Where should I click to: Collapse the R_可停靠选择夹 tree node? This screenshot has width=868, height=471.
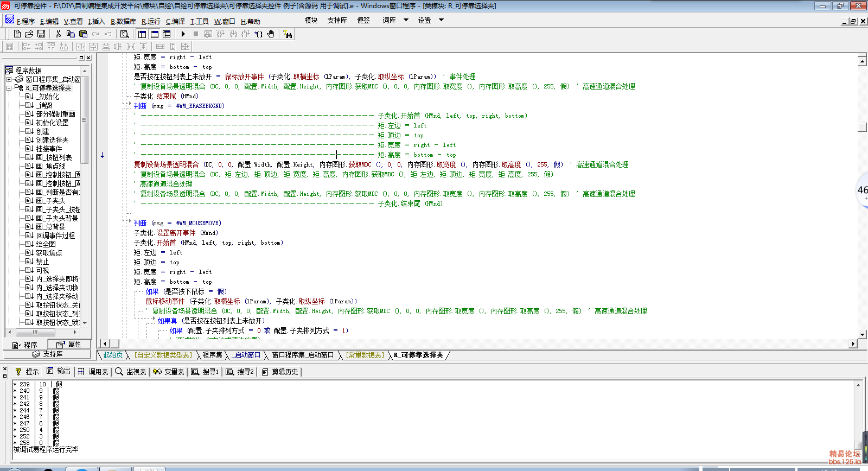pyautogui.click(x=9, y=88)
